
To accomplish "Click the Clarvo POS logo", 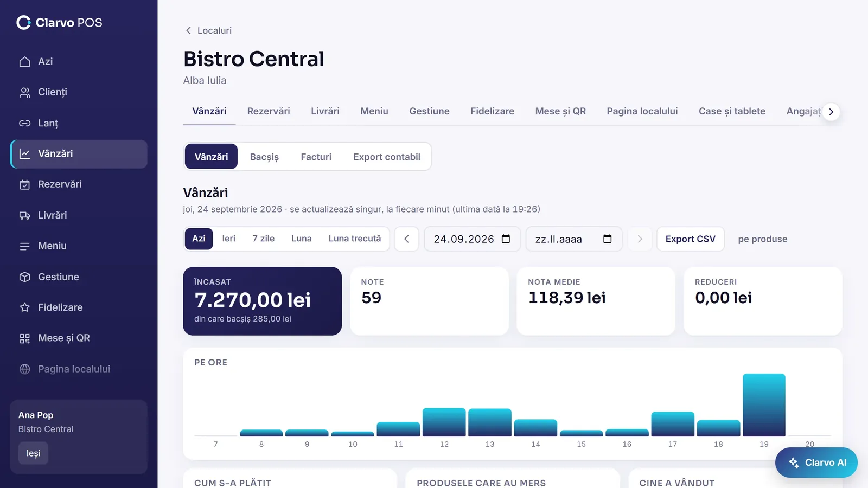I will pos(59,22).
